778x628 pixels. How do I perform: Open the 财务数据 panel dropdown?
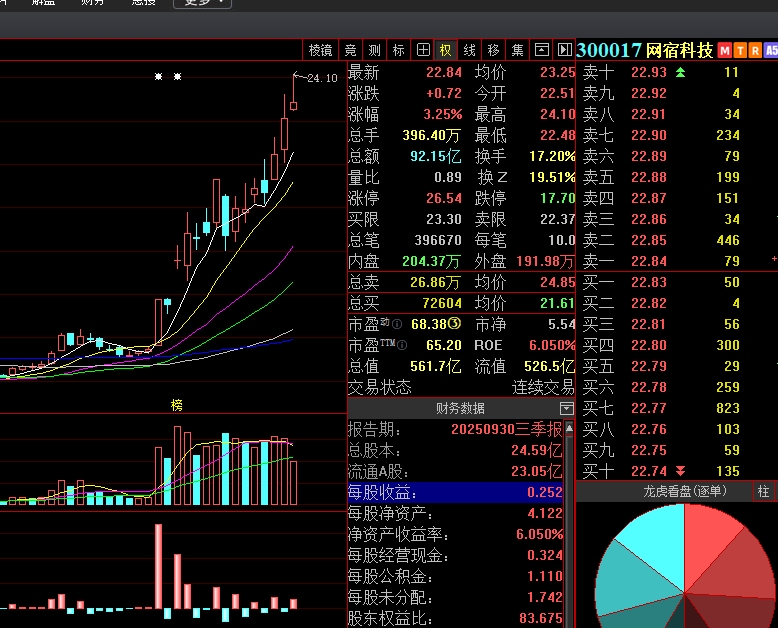click(x=567, y=408)
